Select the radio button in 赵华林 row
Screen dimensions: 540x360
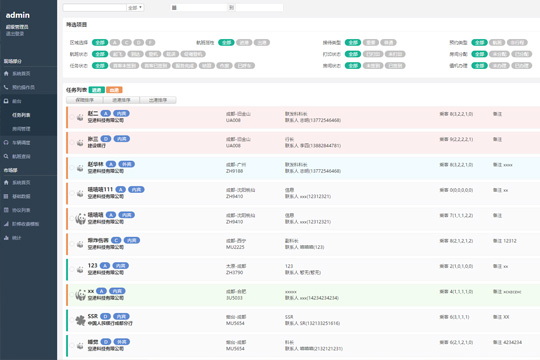point(72,168)
